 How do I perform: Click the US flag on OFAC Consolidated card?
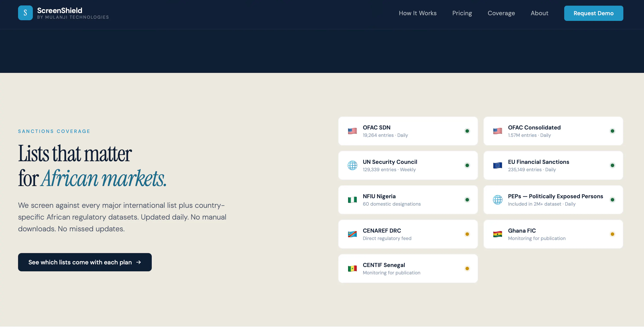pos(497,131)
